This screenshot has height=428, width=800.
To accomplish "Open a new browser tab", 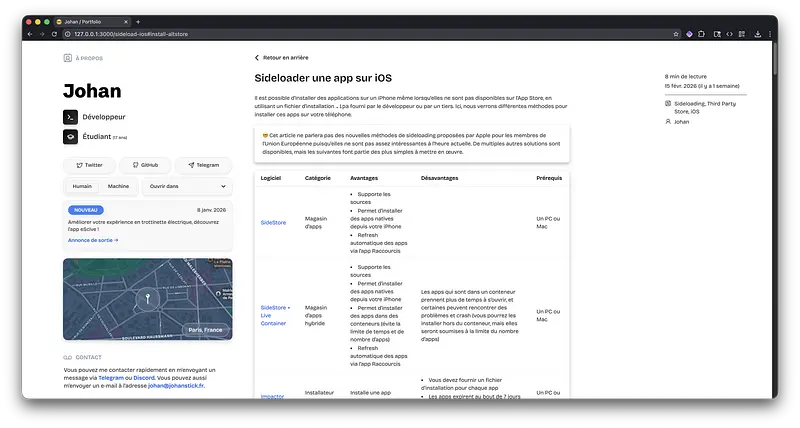I will click(x=138, y=21).
